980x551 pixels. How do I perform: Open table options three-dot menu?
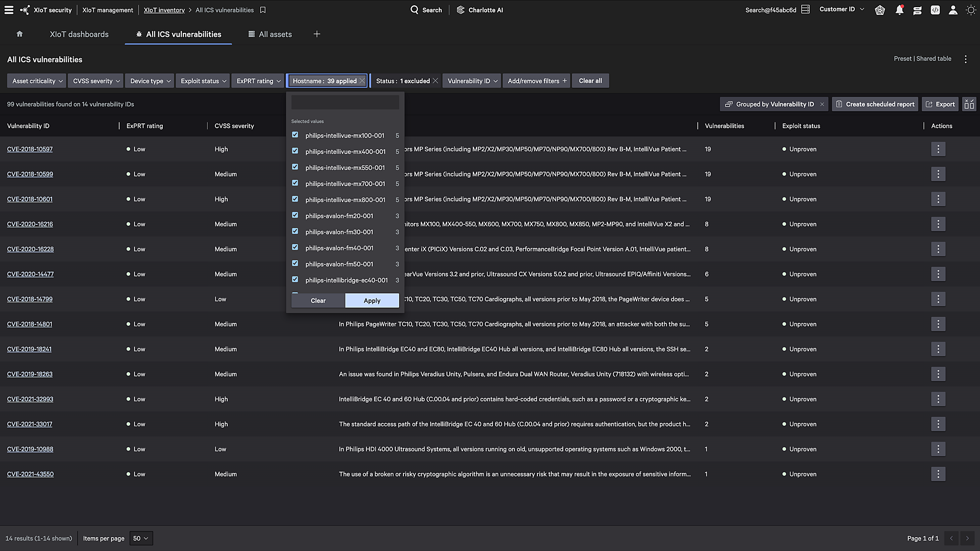(x=966, y=59)
